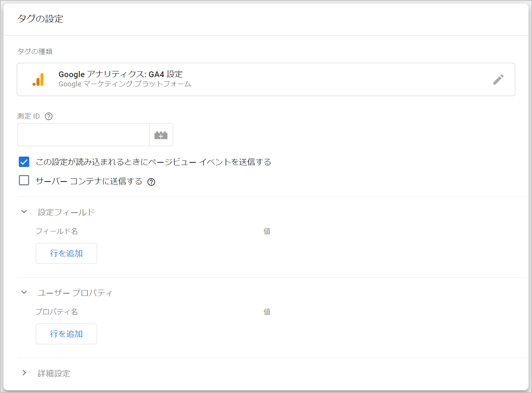Click Google マーケティング プラットフォーム subtitle
Viewport: 532px width, 393px height.
click(x=125, y=84)
